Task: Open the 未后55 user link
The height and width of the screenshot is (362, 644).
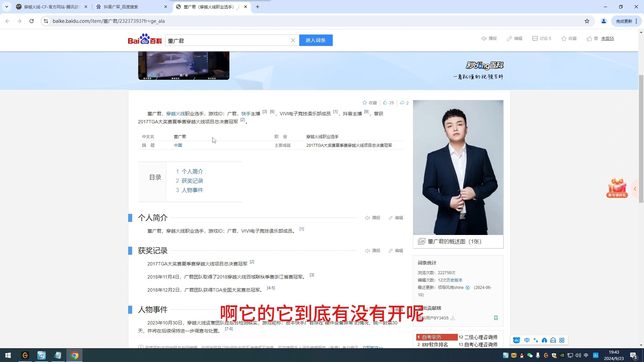Action: [607, 39]
